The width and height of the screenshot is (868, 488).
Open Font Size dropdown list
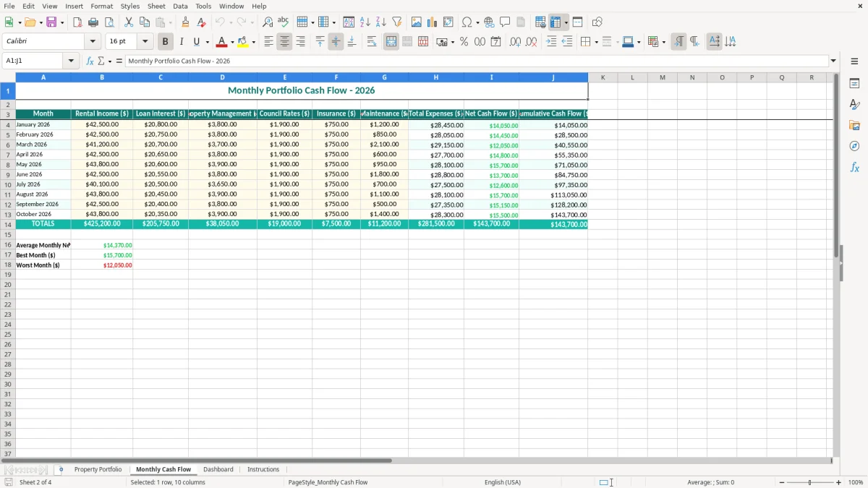[x=145, y=42]
